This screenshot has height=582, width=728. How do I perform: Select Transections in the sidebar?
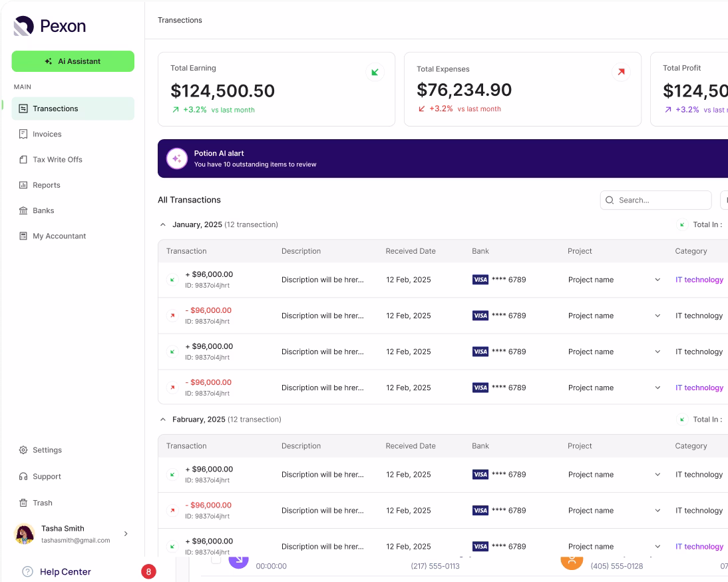coord(73,109)
